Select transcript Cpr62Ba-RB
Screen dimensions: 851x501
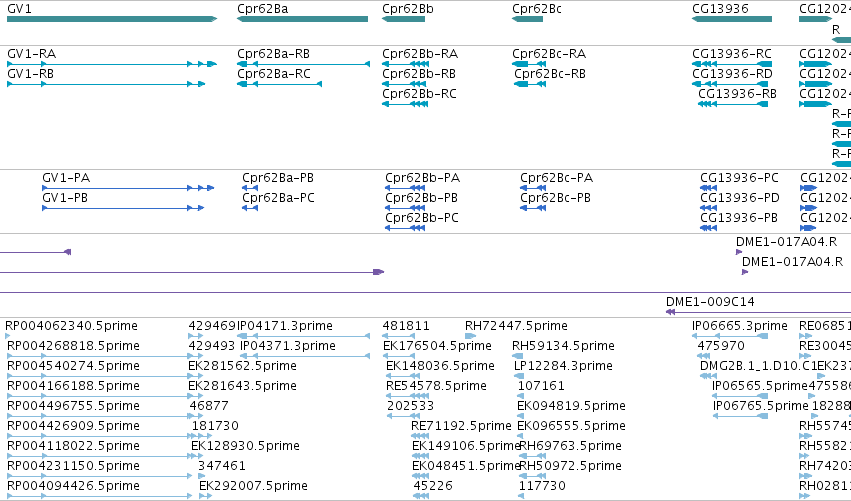[x=274, y=54]
